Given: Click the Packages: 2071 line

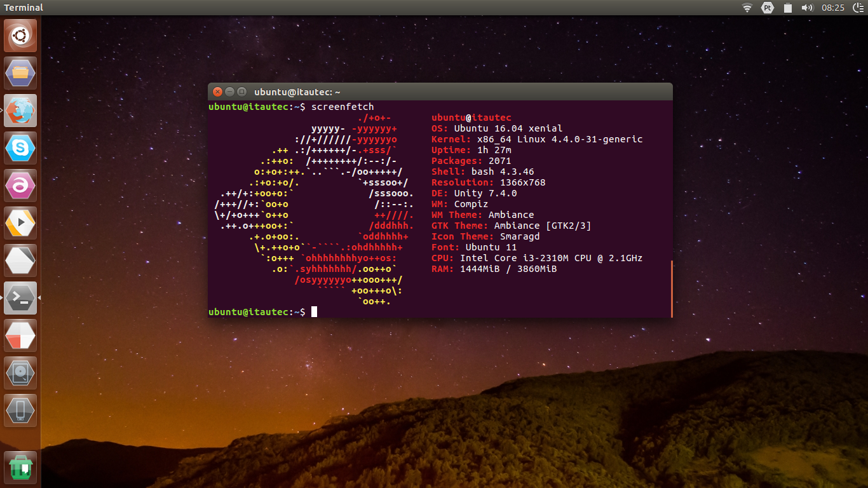Looking at the screenshot, I should pyautogui.click(x=471, y=161).
